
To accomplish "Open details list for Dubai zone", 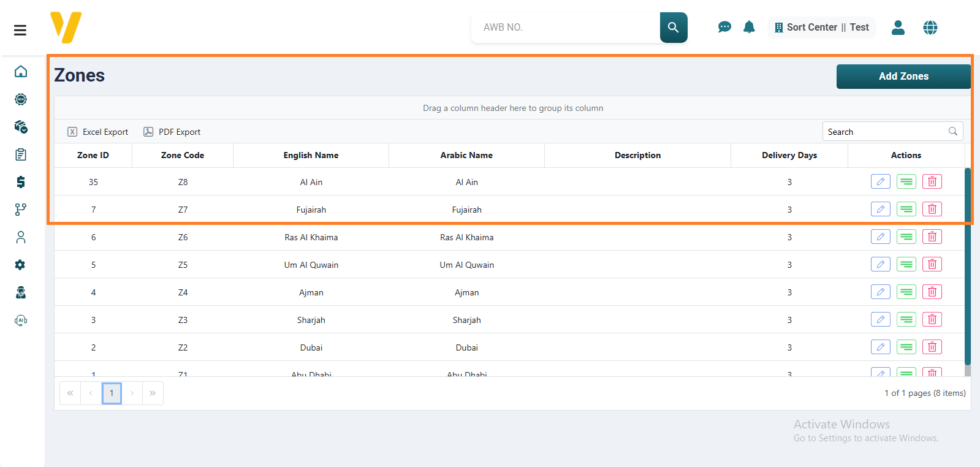I will 906,347.
